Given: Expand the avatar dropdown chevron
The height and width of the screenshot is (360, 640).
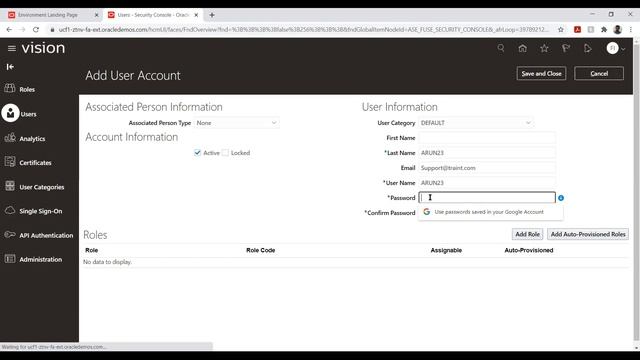Looking at the screenshot, I should 623,49.
